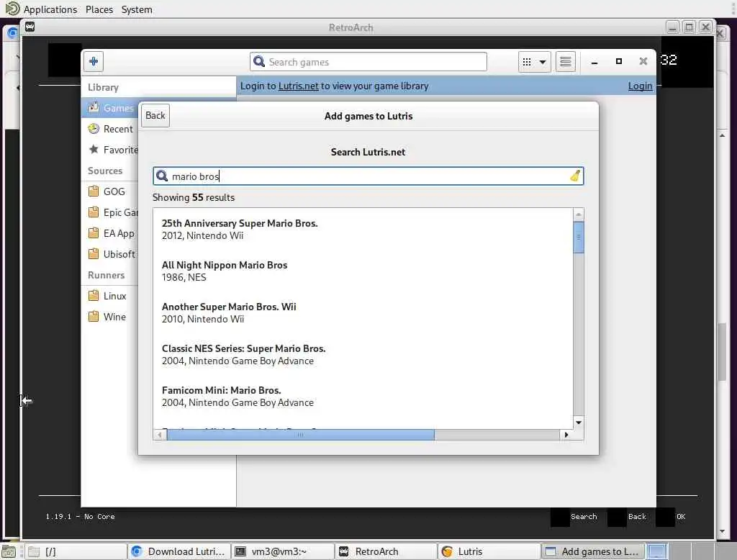Select 25th Anniversary Super Mario Bros. result

[363, 229]
